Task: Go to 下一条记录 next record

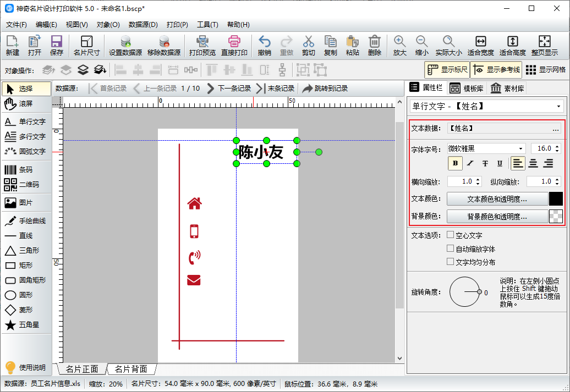Action: pos(229,89)
